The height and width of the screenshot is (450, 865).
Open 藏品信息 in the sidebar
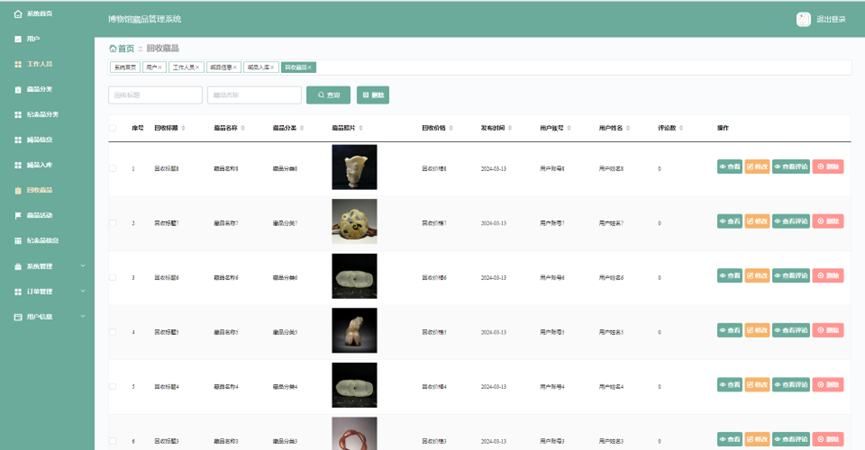coord(33,140)
